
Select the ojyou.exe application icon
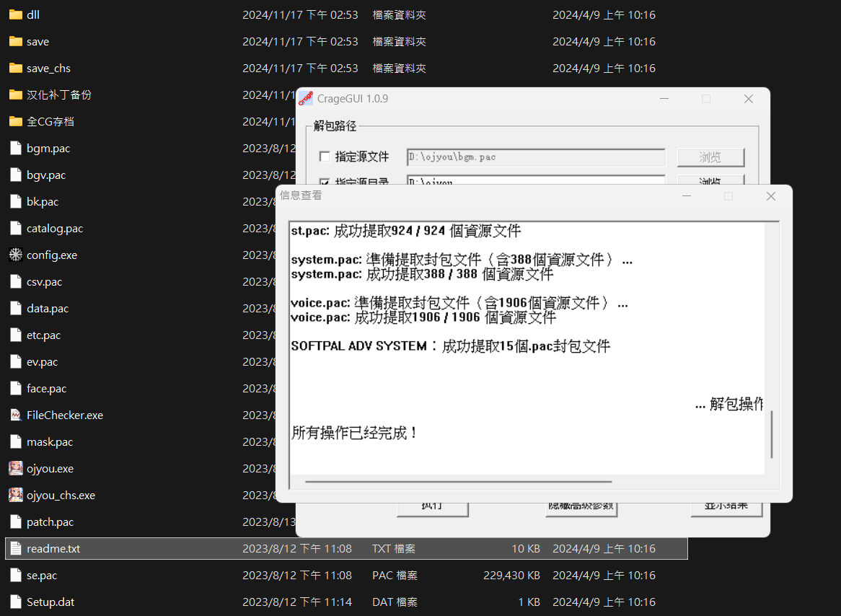16,469
